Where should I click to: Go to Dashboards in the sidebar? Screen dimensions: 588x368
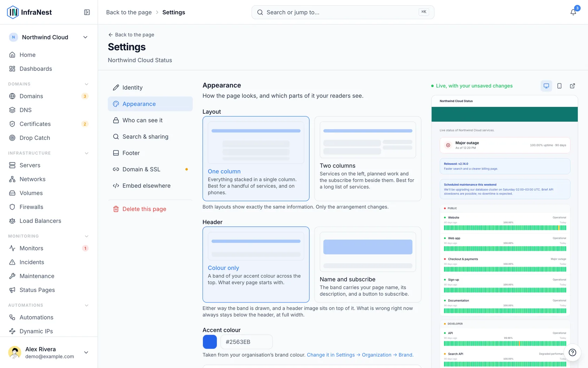pyautogui.click(x=49, y=69)
